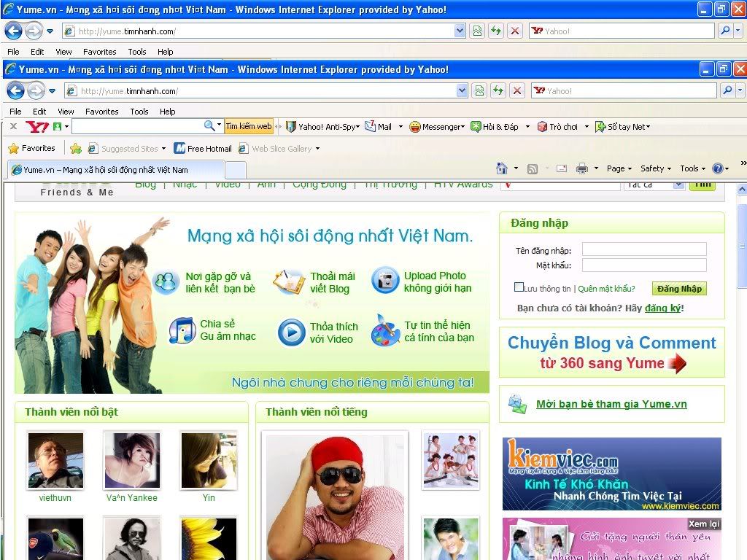
Task: Click the Yahoo toolbar magnifier search icon
Action: click(x=209, y=125)
